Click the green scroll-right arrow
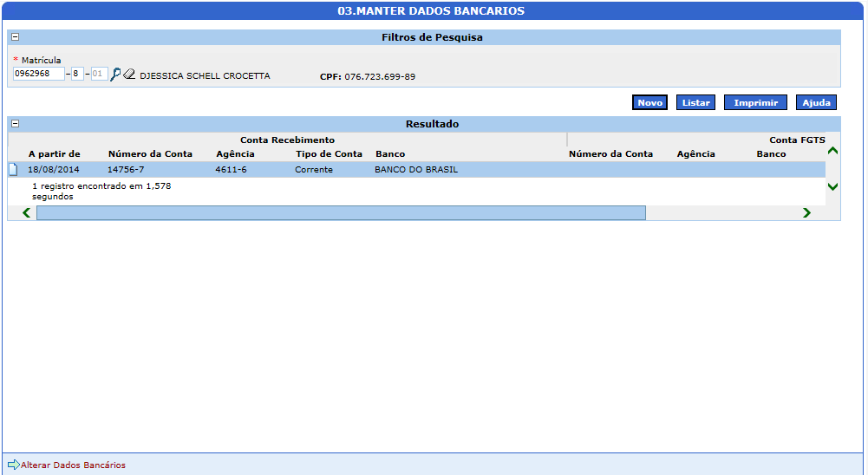This screenshot has height=475, width=868. pyautogui.click(x=806, y=212)
